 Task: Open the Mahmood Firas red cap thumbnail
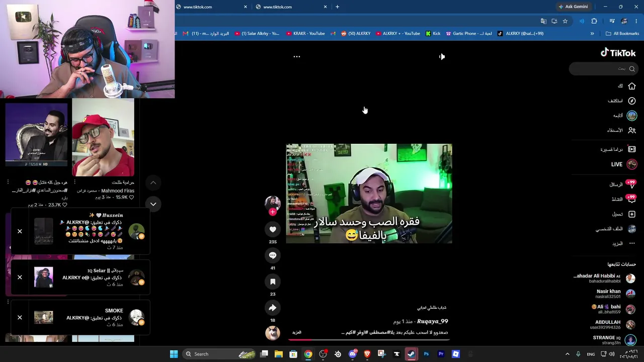tap(103, 138)
